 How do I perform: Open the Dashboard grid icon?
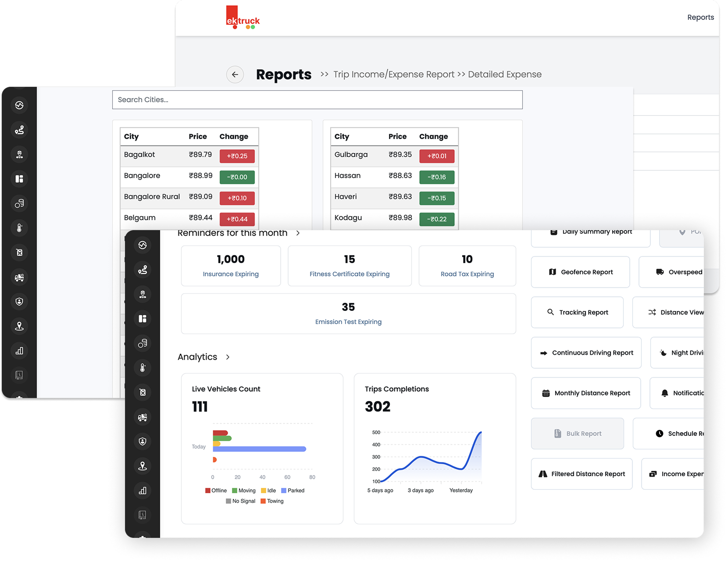[143, 319]
